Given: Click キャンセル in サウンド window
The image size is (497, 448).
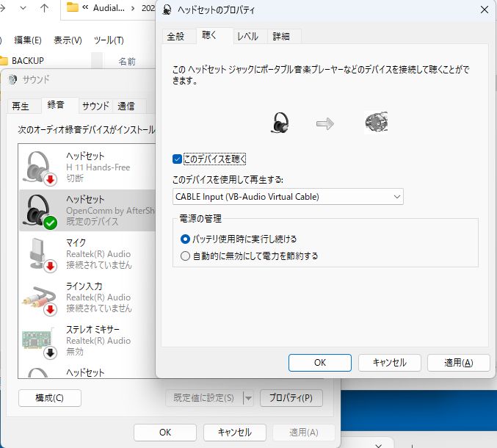Looking at the screenshot, I should click(x=235, y=433).
